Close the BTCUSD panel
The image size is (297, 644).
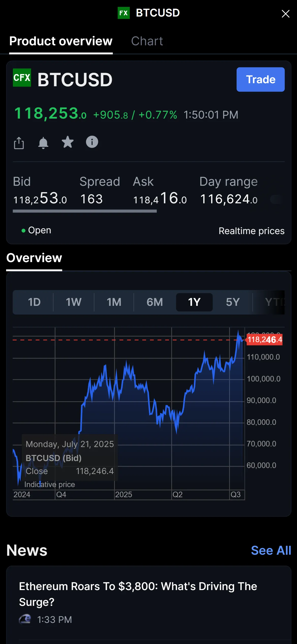point(286,13)
